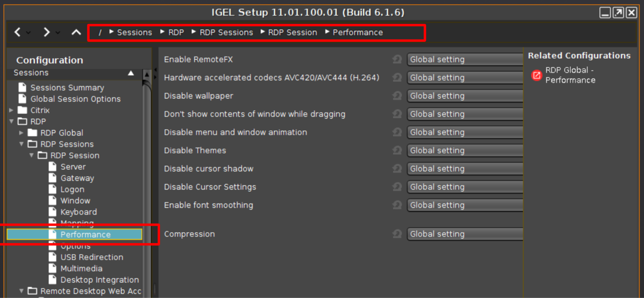Viewport: 644px width, 298px height.
Task: Collapse the RDP Sessions tree node
Action: coord(21,144)
